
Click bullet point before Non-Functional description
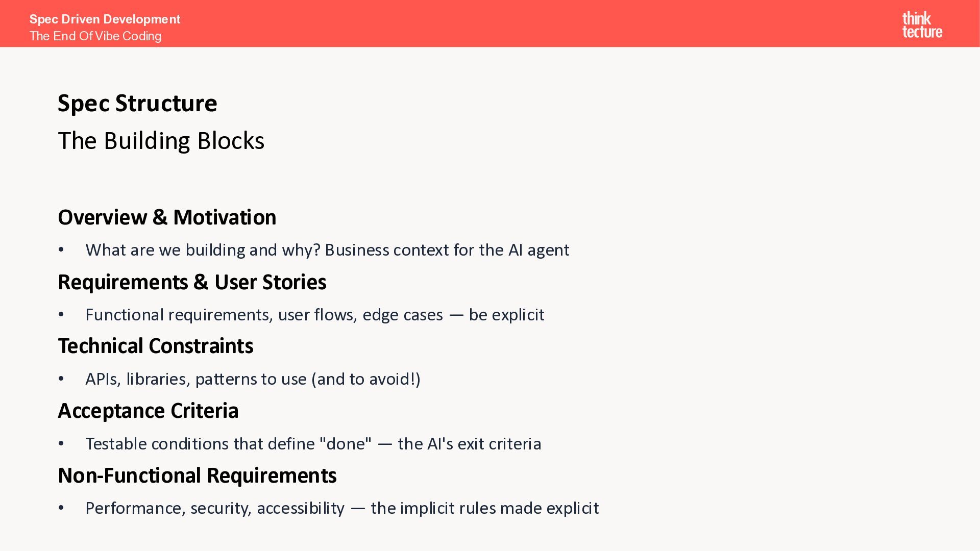[x=61, y=508]
